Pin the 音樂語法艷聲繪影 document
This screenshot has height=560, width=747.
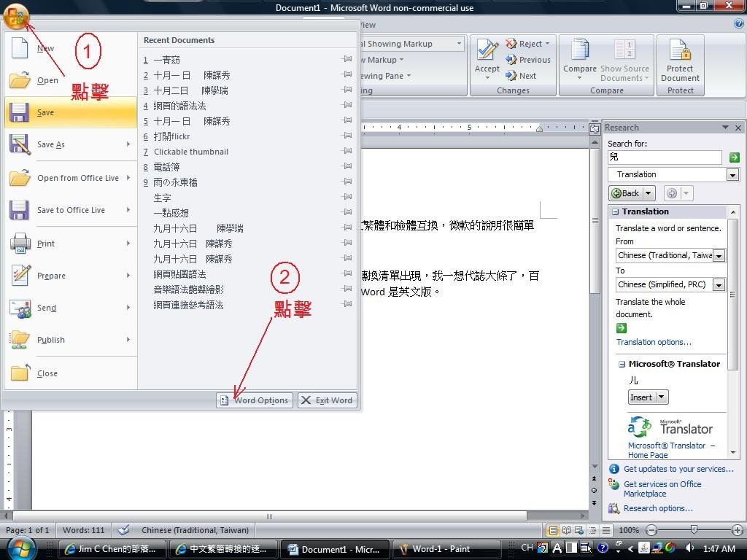pos(347,289)
